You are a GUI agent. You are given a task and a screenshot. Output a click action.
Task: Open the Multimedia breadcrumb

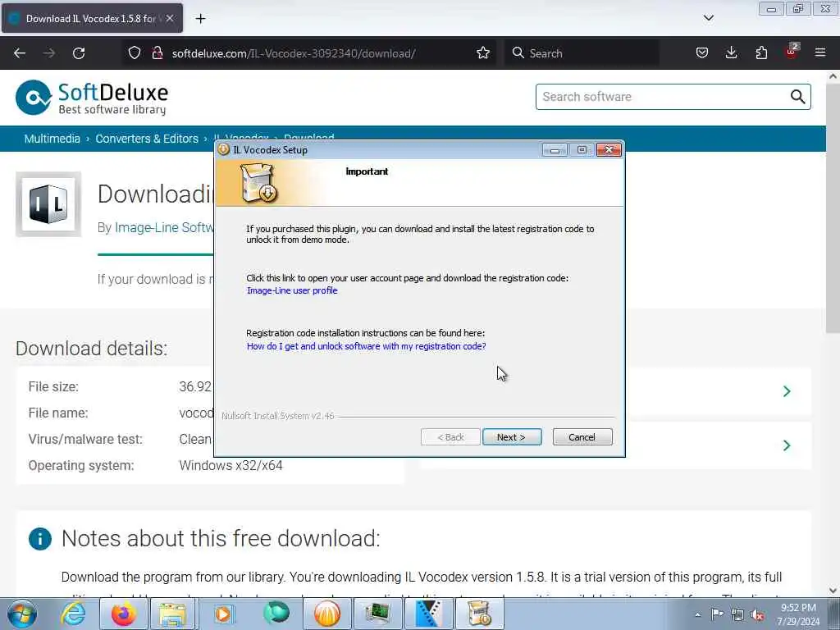pyautogui.click(x=52, y=139)
